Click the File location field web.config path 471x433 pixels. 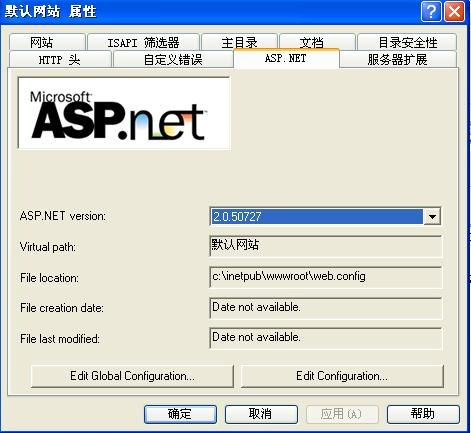pos(326,277)
